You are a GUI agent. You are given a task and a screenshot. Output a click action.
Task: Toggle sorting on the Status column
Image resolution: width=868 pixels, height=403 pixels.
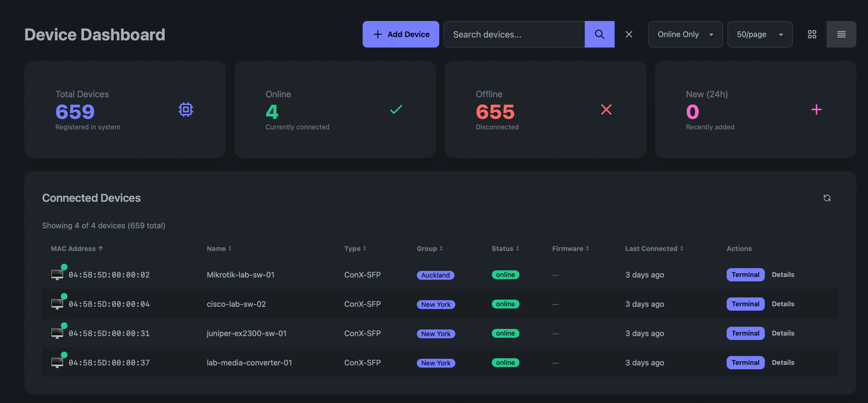pyautogui.click(x=517, y=248)
